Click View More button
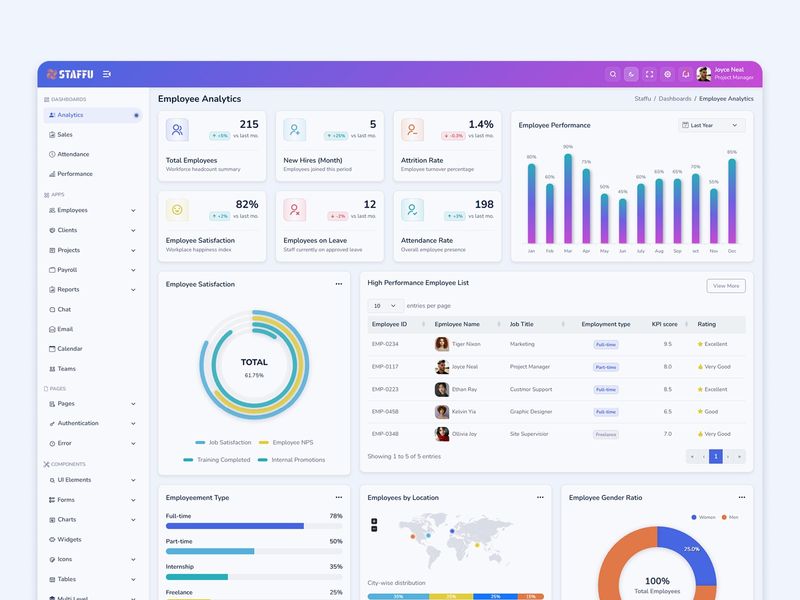This screenshot has width=800, height=600. click(726, 286)
